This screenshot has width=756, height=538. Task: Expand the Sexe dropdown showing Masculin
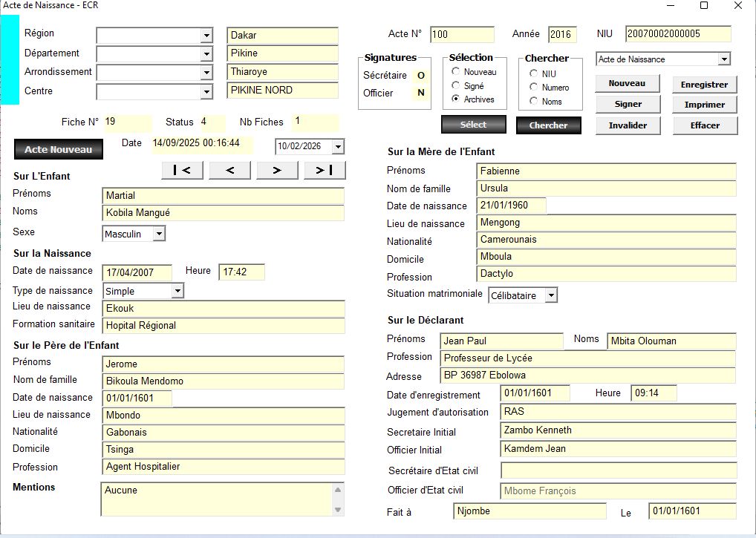(158, 234)
